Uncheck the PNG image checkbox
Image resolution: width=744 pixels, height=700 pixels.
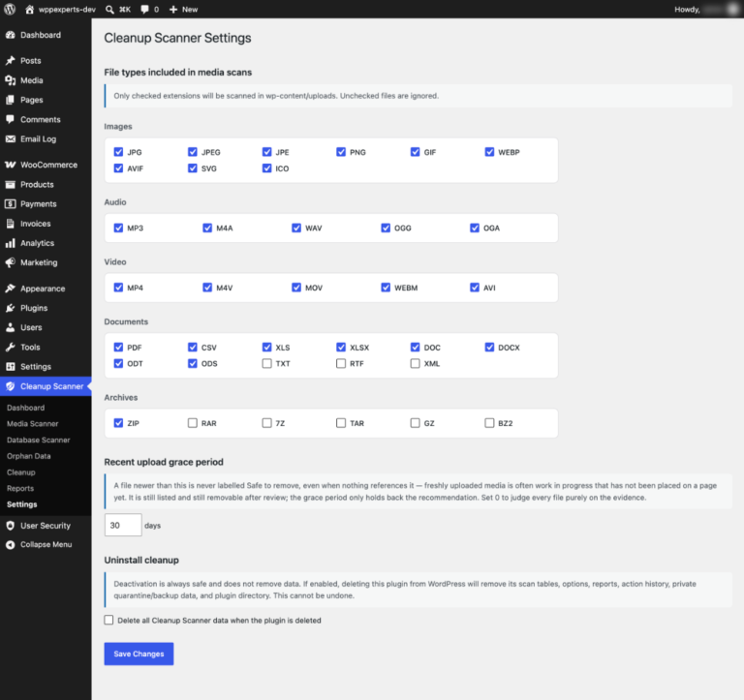point(341,152)
